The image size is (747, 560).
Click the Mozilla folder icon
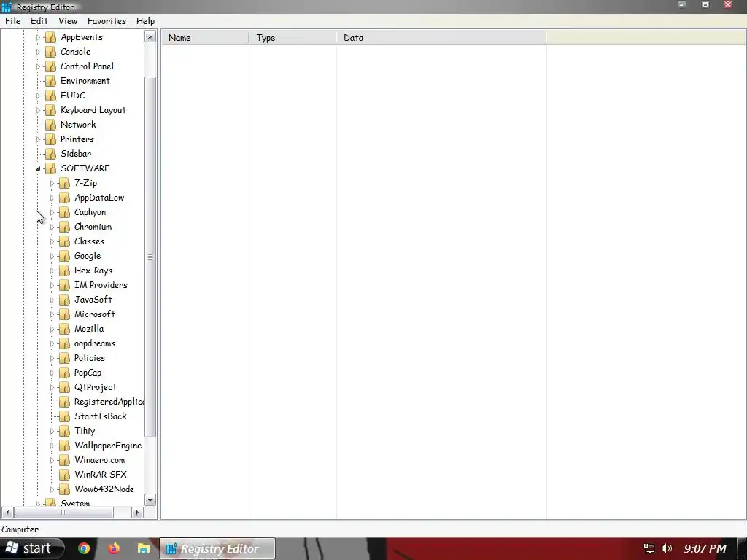click(64, 329)
